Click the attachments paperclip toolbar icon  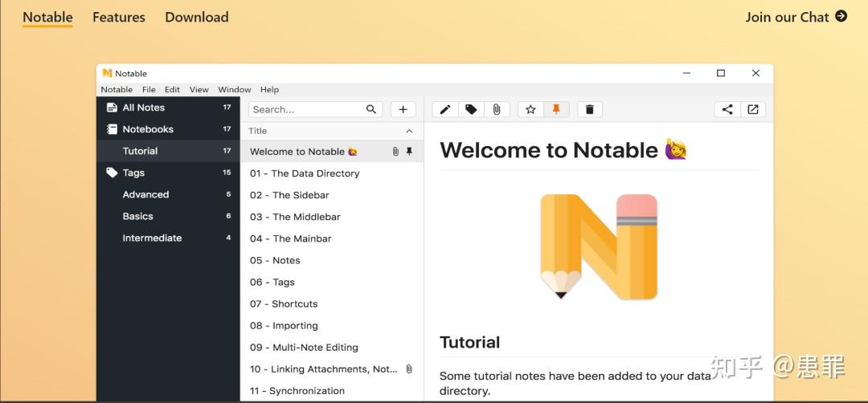(497, 109)
